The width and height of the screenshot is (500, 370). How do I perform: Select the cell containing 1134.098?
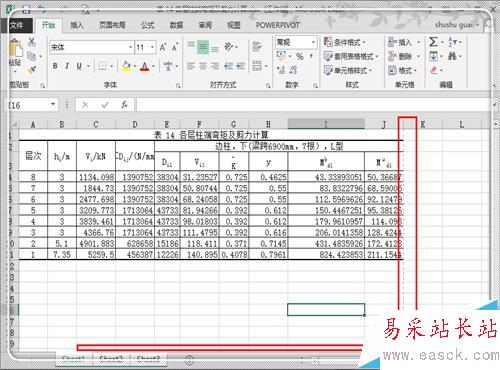click(96, 177)
